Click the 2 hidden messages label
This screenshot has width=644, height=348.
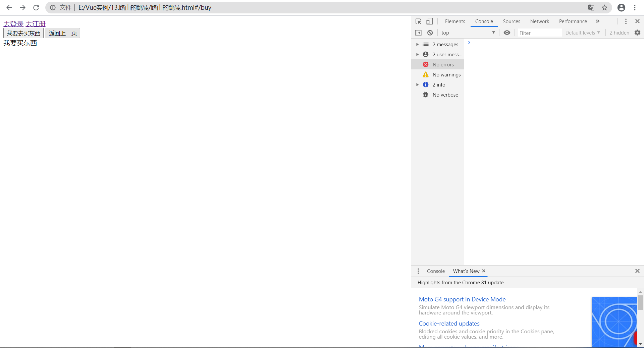(x=619, y=33)
